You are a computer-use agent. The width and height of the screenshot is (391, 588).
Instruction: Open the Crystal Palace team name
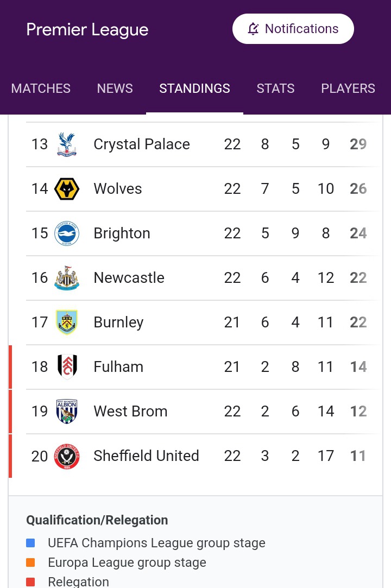click(142, 144)
